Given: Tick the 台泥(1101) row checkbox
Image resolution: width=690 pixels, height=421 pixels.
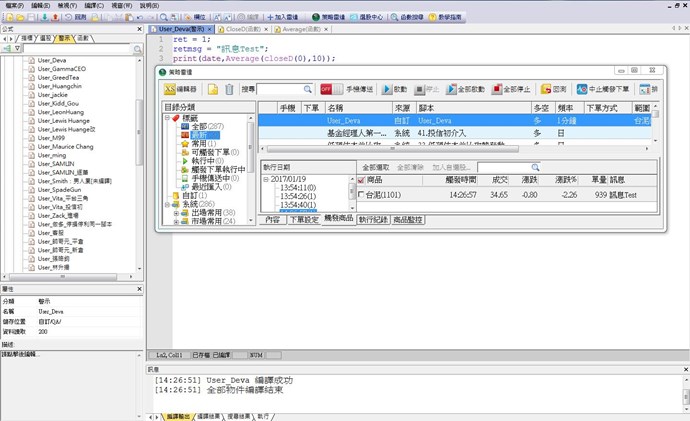Looking at the screenshot, I should point(362,194).
